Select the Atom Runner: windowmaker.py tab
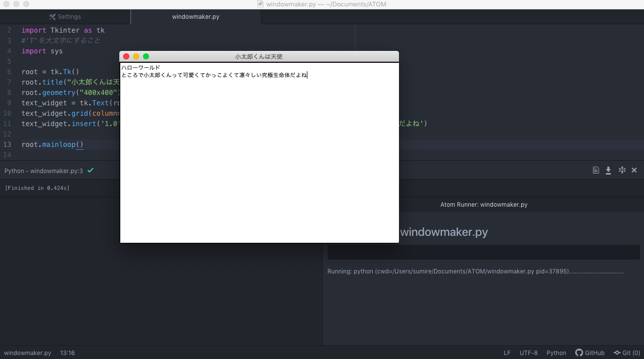Image resolution: width=644 pixels, height=359 pixels. [483, 204]
